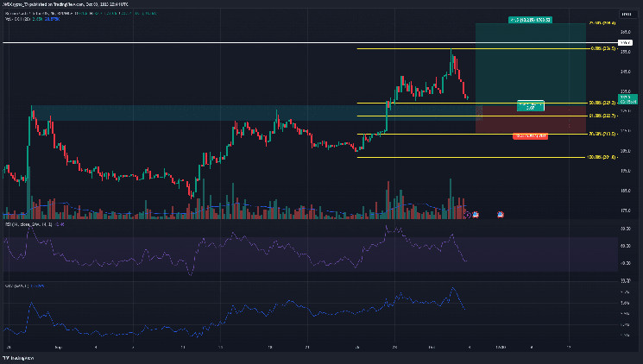Click the green current price tag on the price axis
This screenshot has width=643, height=364.
(627, 99)
